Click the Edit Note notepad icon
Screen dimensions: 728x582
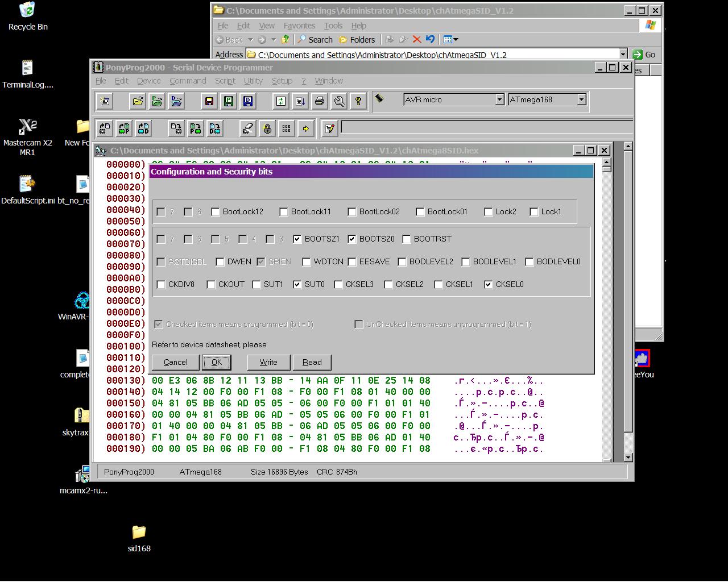pyautogui.click(x=330, y=128)
